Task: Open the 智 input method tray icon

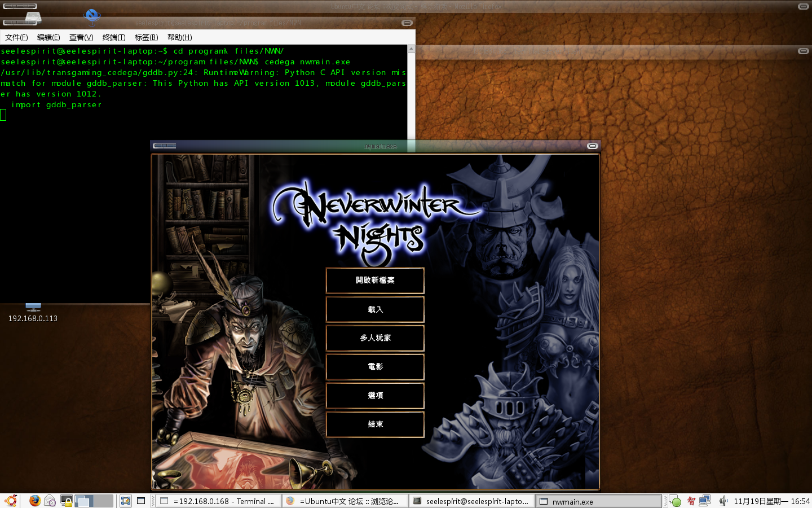Action: pos(691,501)
